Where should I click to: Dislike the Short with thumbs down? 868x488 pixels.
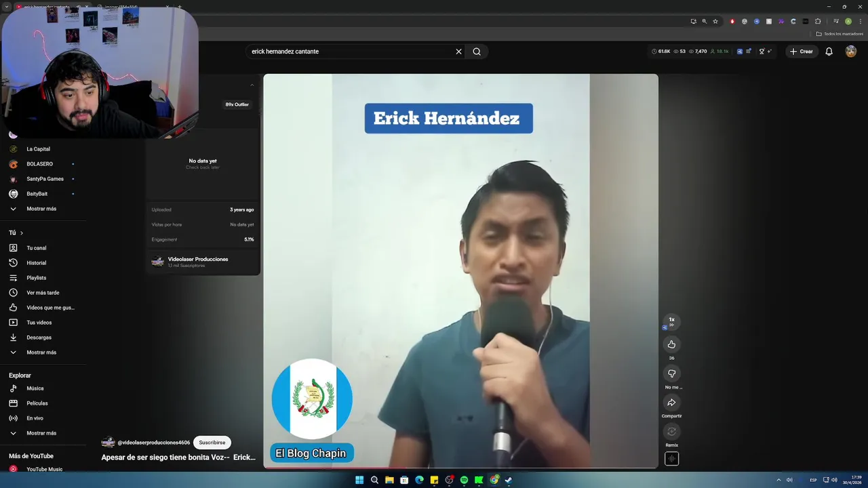tap(671, 373)
